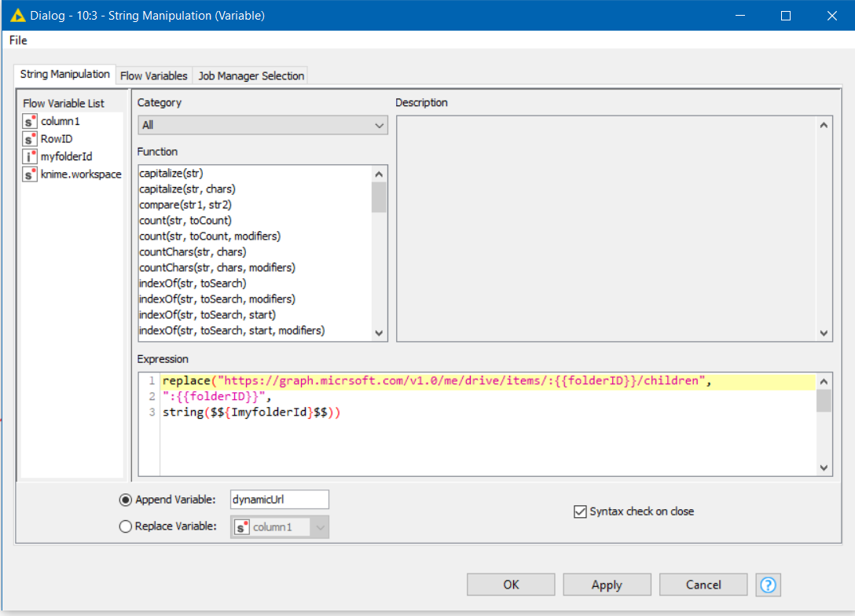The width and height of the screenshot is (855, 616).
Task: Minimize the dialog window
Action: (x=740, y=15)
